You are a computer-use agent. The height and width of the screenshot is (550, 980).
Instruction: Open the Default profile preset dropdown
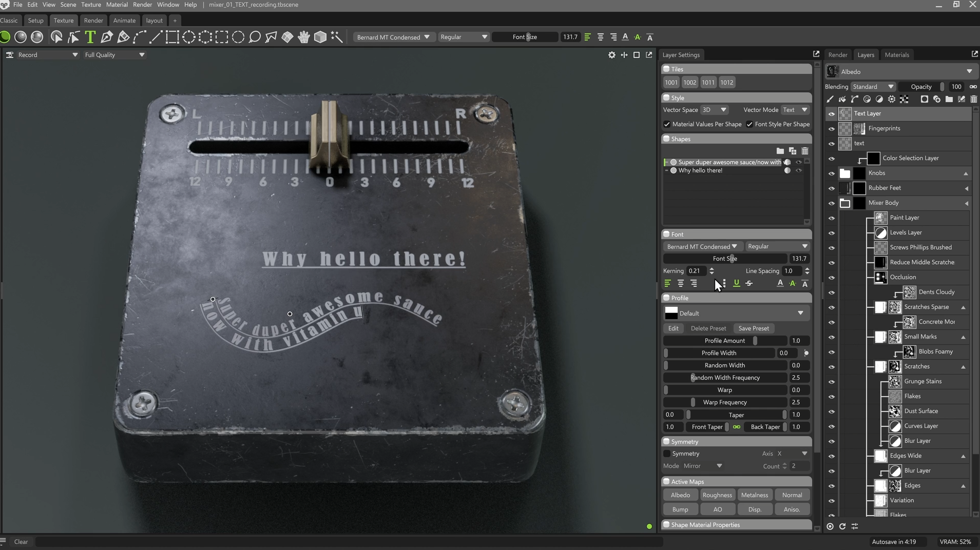tap(736, 313)
